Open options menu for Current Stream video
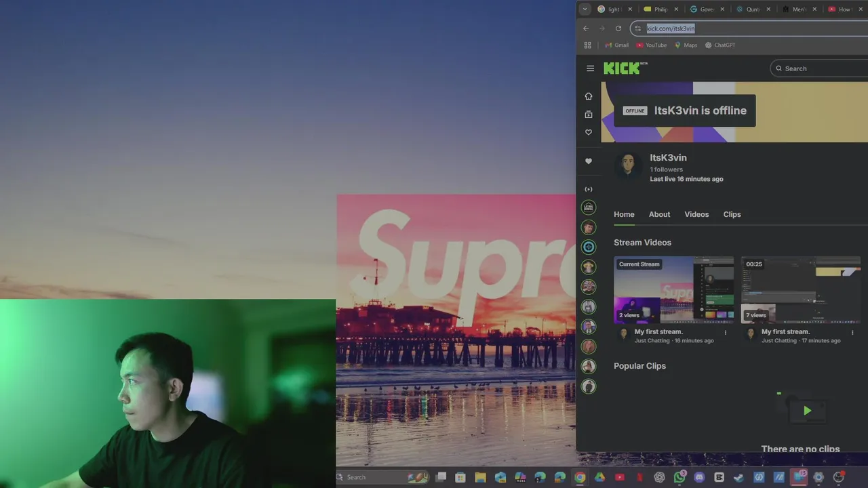The width and height of the screenshot is (868, 488). click(726, 332)
